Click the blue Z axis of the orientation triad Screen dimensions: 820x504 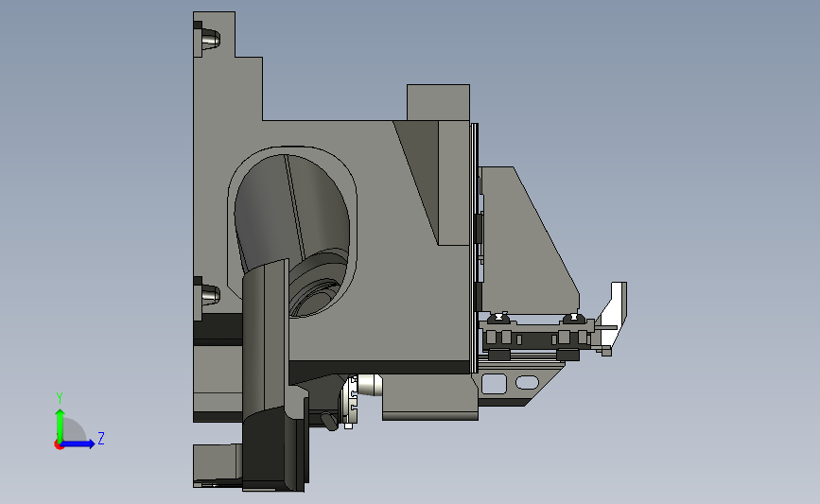(79, 444)
